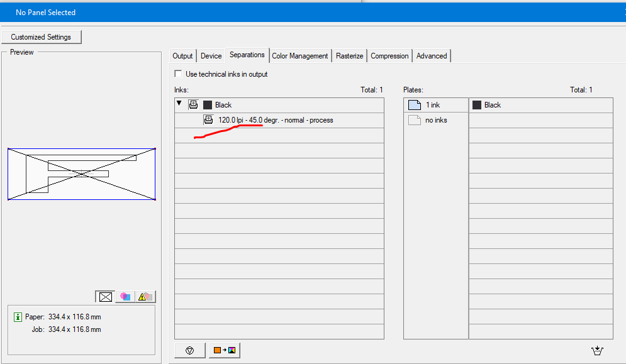Click the Black plate name in Plates
Screen dimensions: 626x364
(492, 105)
